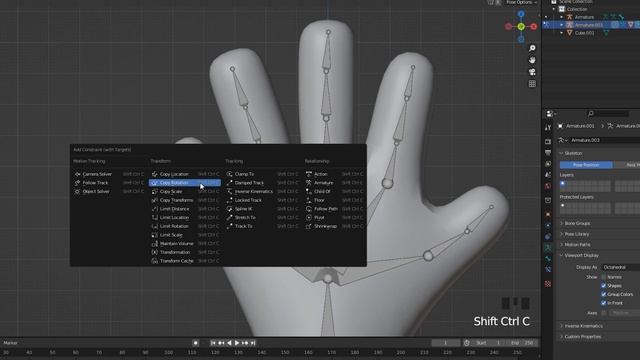Add Inverse Kinematics constraint from menu

(x=262, y=191)
